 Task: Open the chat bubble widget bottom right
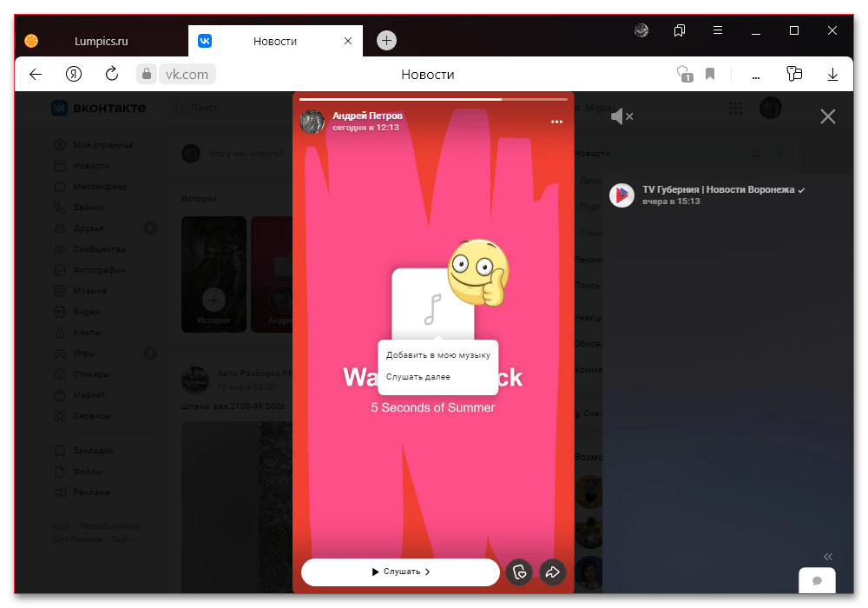tap(817, 581)
